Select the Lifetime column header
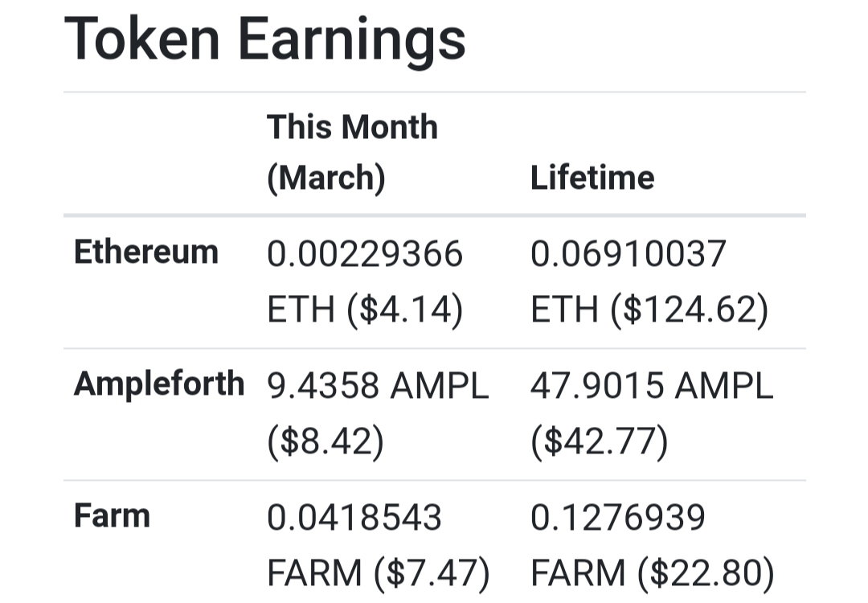The width and height of the screenshot is (868, 603). 592,178
